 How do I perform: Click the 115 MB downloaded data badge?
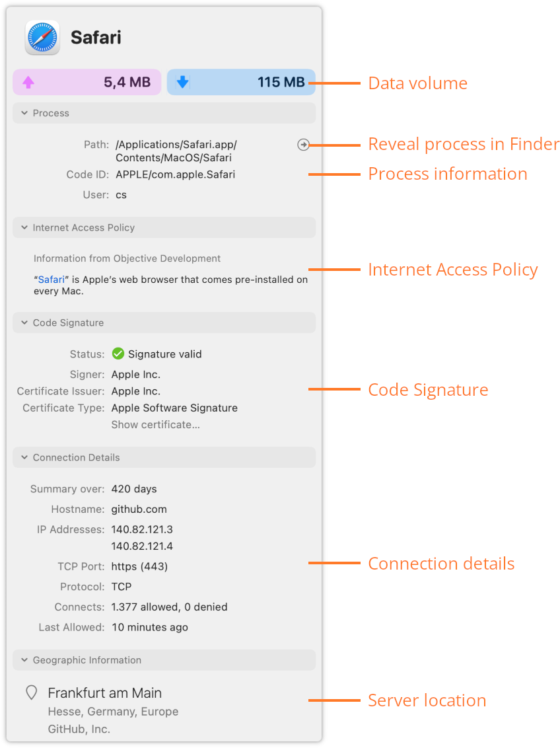[x=241, y=82]
